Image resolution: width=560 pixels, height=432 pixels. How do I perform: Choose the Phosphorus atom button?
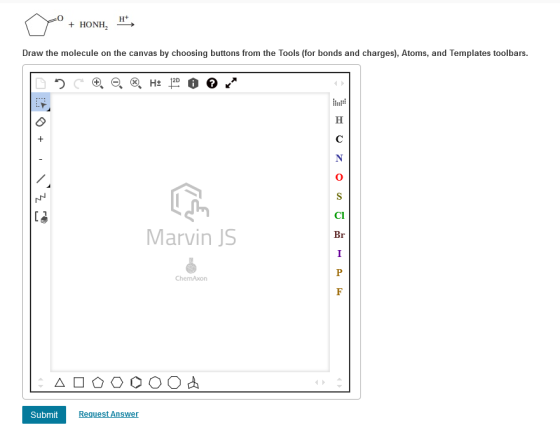click(339, 273)
